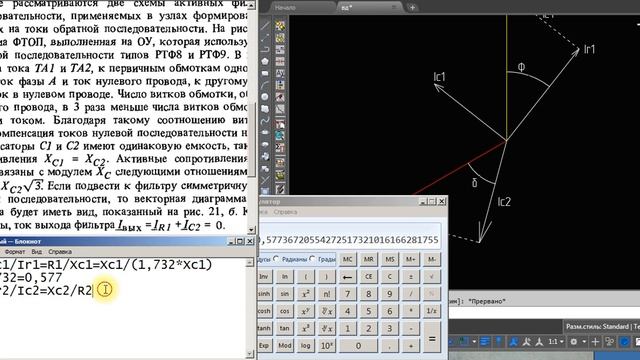Click the sin button in Calculator
The height and width of the screenshot is (360, 640).
point(284,294)
